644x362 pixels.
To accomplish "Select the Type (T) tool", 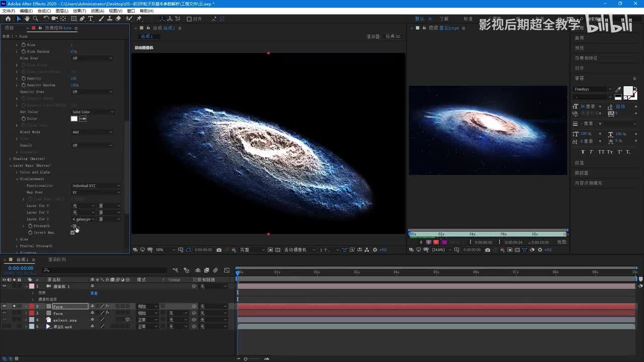I will [91, 19].
